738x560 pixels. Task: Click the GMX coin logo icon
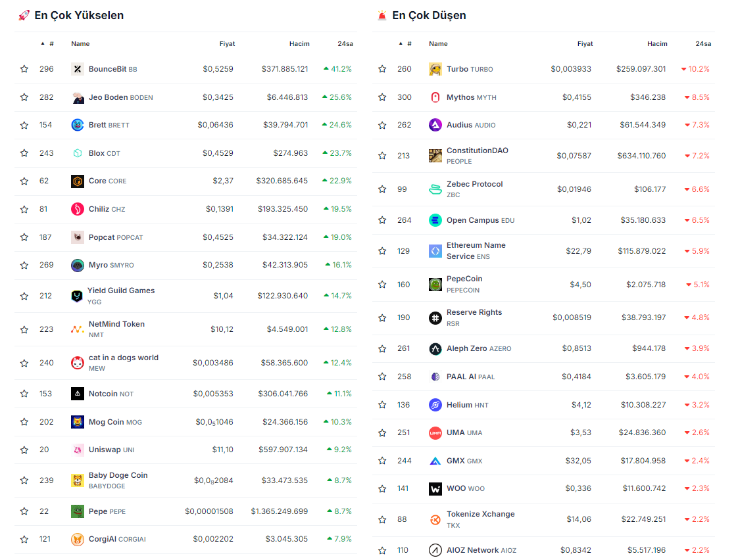point(435,461)
